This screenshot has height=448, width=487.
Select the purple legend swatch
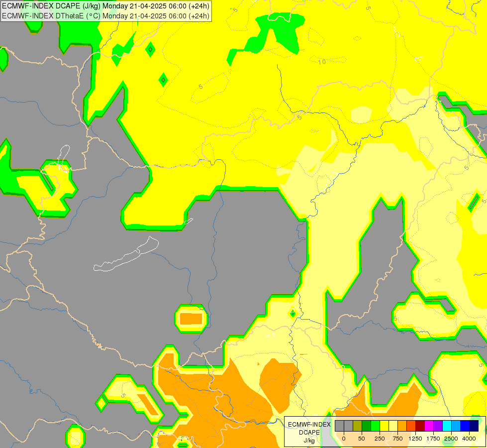pos(438,426)
